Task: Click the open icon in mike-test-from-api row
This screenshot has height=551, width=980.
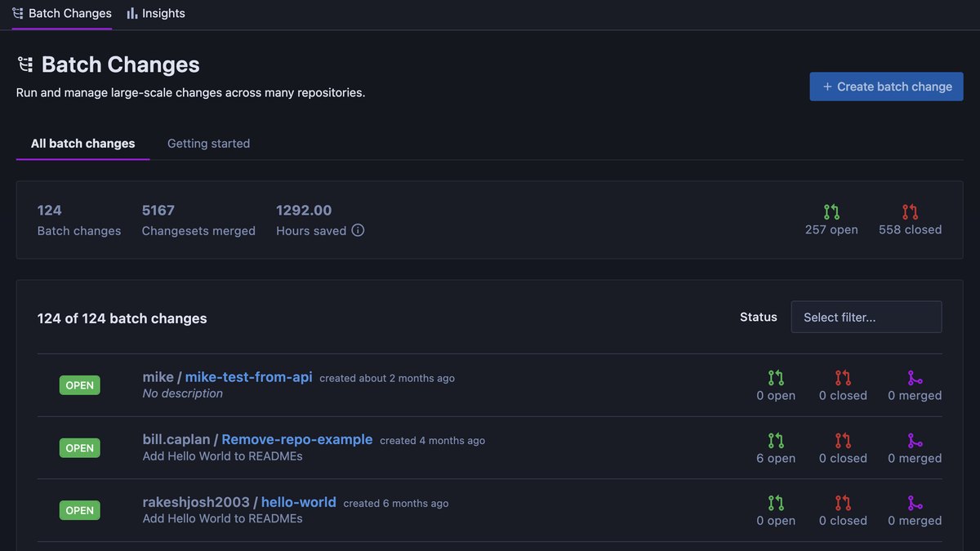Action: (776, 378)
